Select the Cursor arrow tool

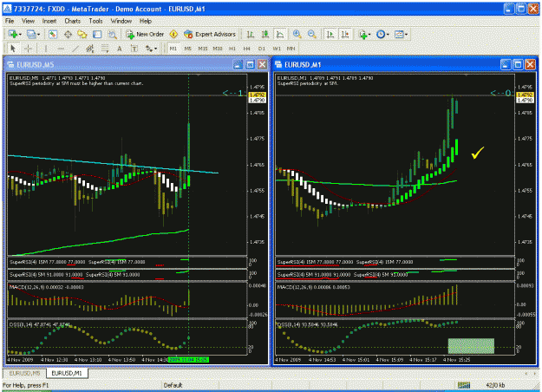click(x=13, y=49)
